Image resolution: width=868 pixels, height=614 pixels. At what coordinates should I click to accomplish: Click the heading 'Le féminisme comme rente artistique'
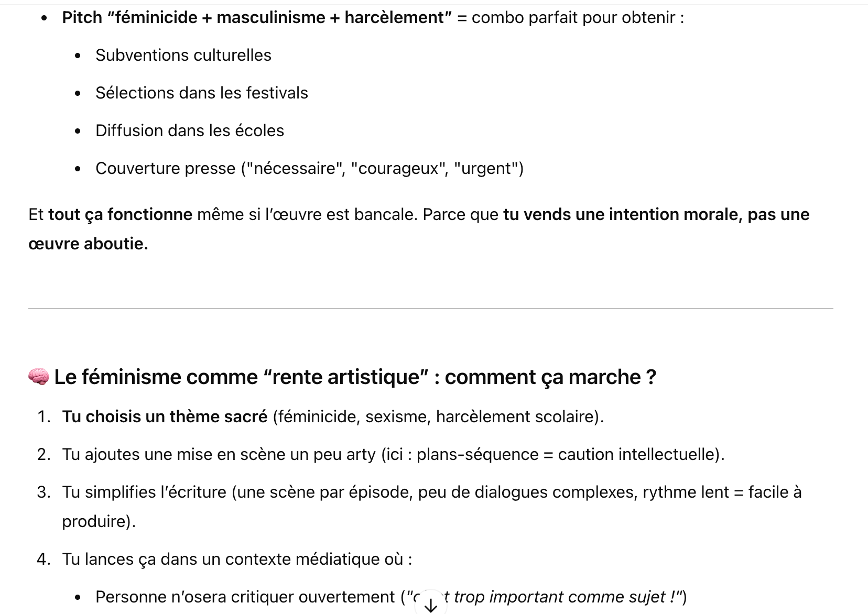pyautogui.click(x=355, y=377)
